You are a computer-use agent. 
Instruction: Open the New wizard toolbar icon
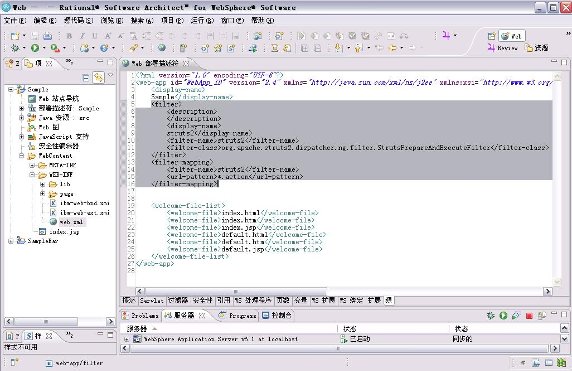15,36
